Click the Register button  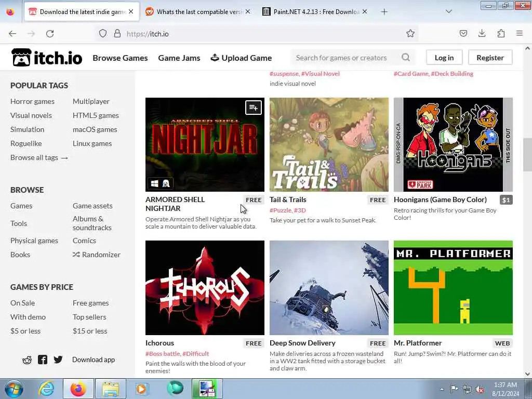point(490,57)
